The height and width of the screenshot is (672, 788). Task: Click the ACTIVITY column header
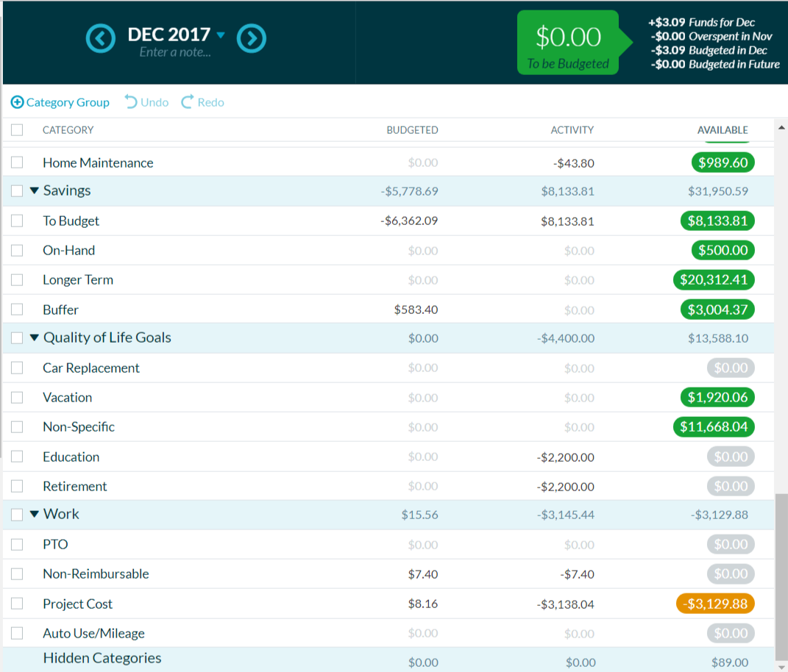pos(572,130)
